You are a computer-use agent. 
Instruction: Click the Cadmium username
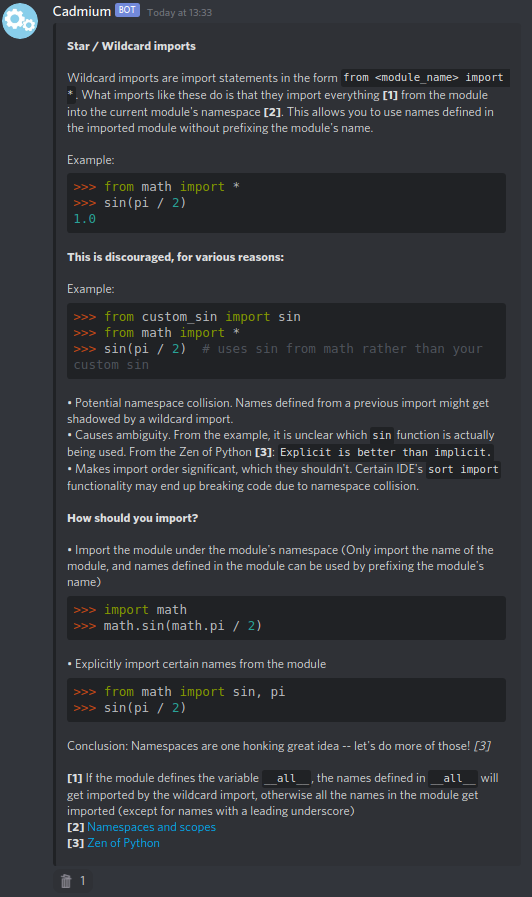tap(82, 11)
